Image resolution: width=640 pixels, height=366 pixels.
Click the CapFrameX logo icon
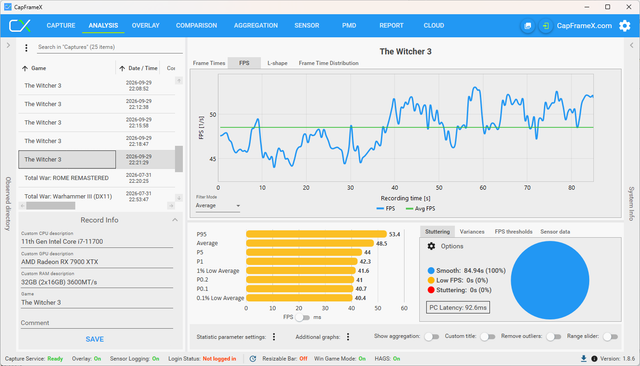(x=20, y=26)
